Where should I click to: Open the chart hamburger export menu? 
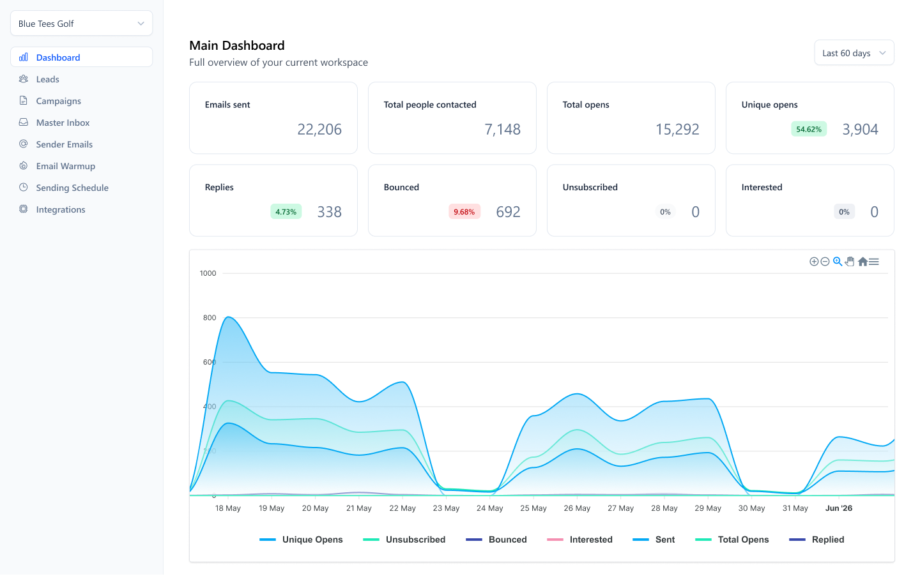(x=874, y=262)
